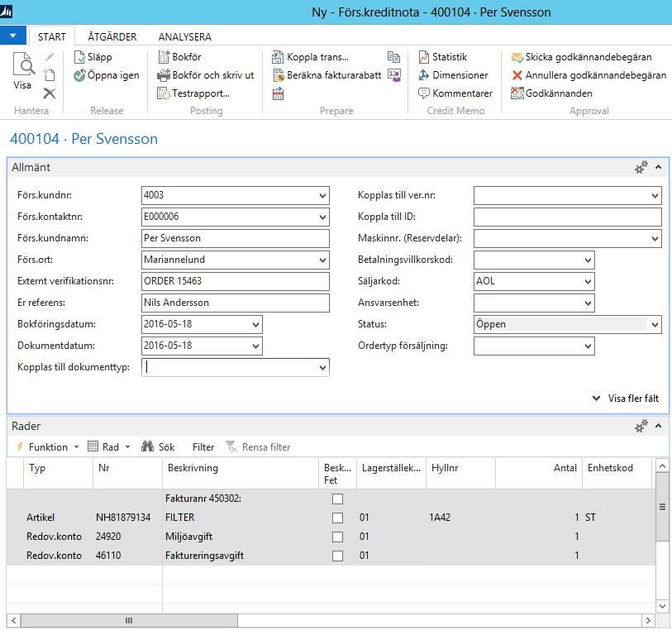The width and height of the screenshot is (672, 630).
Task: Click the Antal column header
Action: point(539,473)
